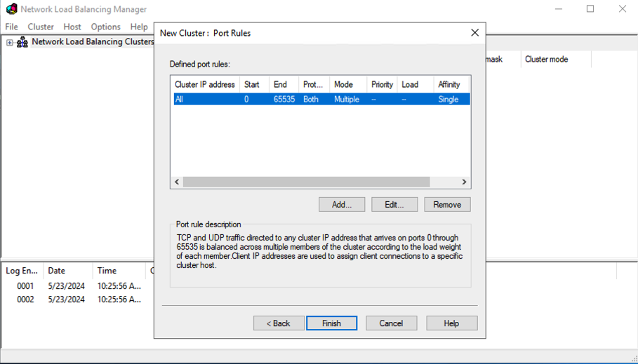Open the Options menu
Image resolution: width=638 pixels, height=364 pixels.
pyautogui.click(x=105, y=27)
